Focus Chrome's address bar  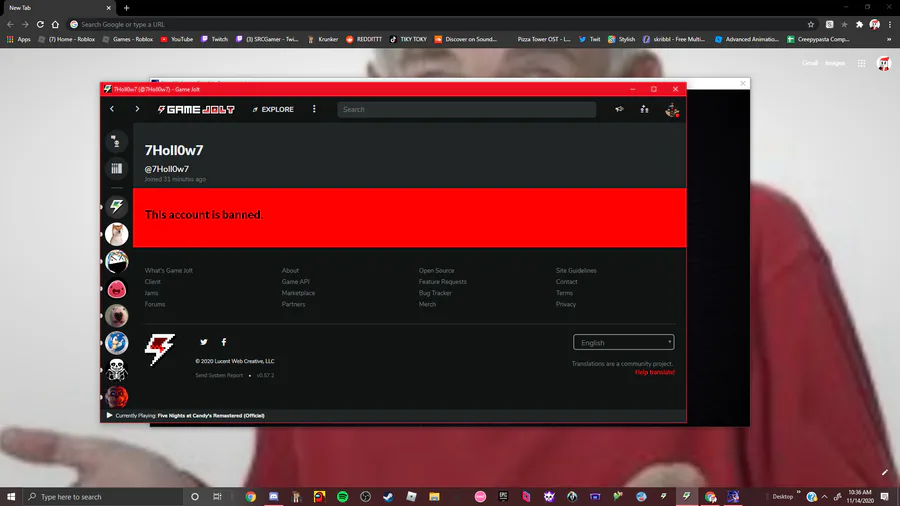coord(436,24)
